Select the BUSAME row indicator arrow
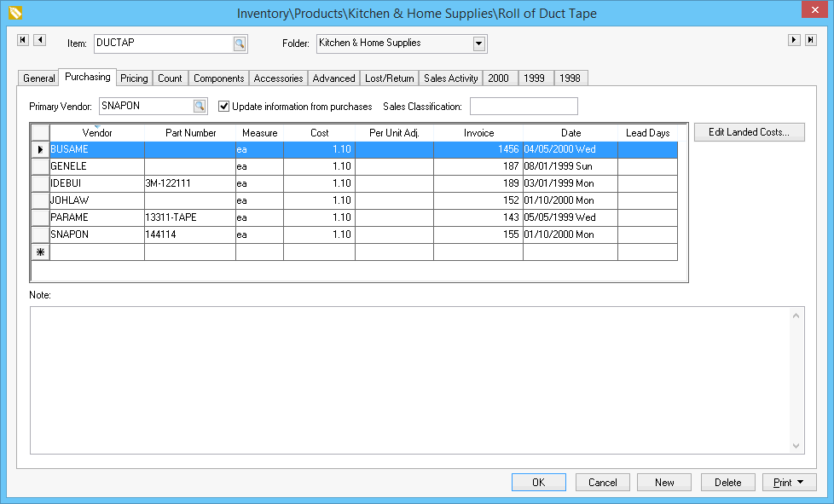Image resolution: width=834 pixels, height=504 pixels. (x=40, y=149)
